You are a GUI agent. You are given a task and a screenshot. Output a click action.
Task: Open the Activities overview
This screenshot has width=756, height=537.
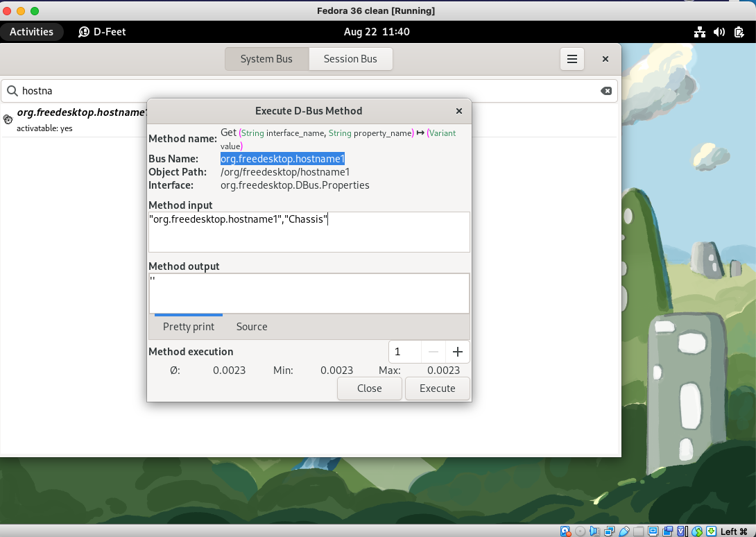pyautogui.click(x=32, y=32)
